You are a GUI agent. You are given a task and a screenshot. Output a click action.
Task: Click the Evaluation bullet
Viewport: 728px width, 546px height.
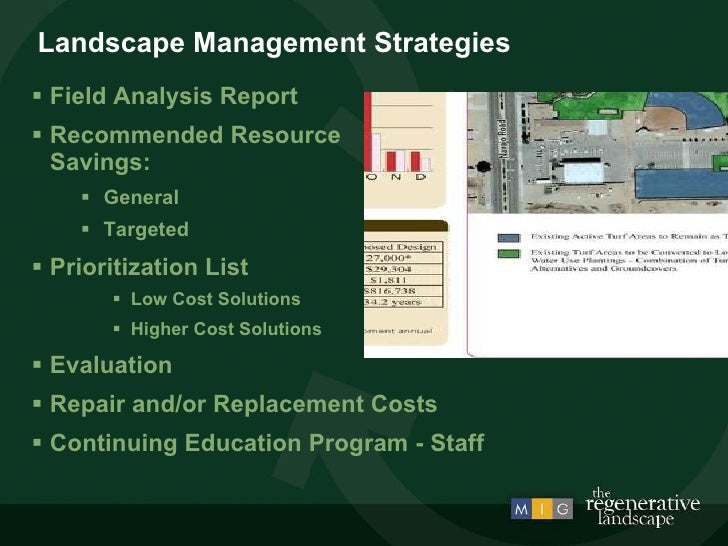(111, 365)
